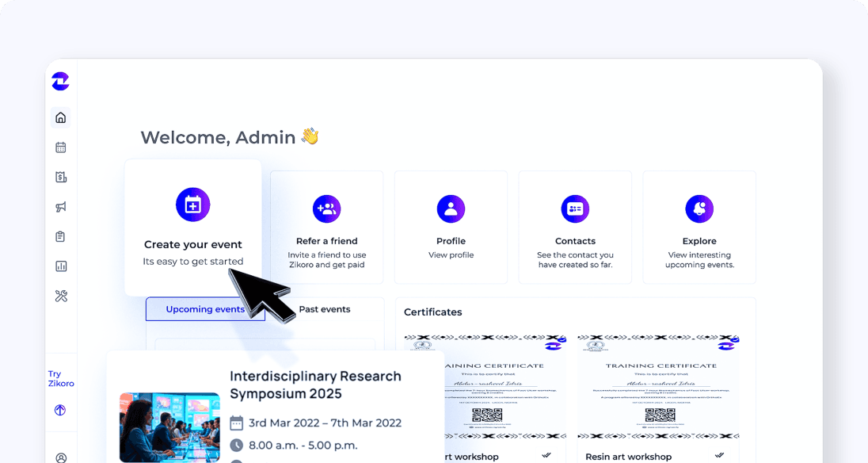Open the Profile card
This screenshot has width=868, height=463.
click(x=451, y=227)
